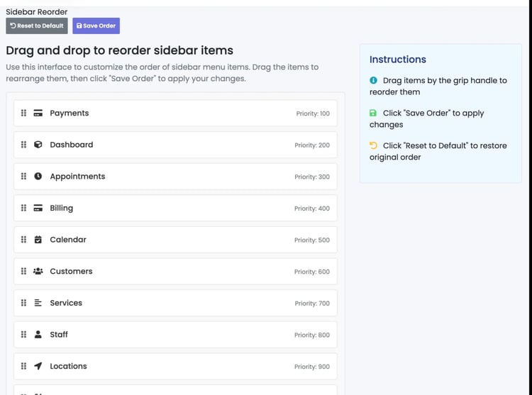Click the Locations arrow icon

click(38, 366)
